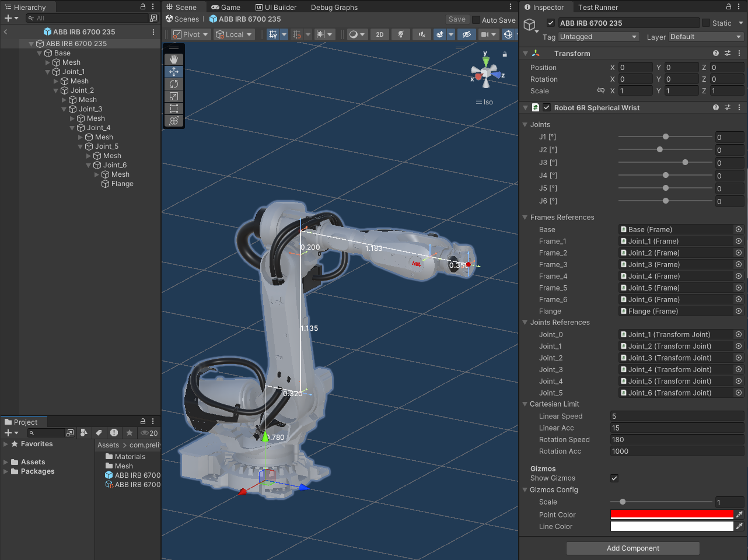
Task: Expand Assets folder in Project
Action: (6, 462)
